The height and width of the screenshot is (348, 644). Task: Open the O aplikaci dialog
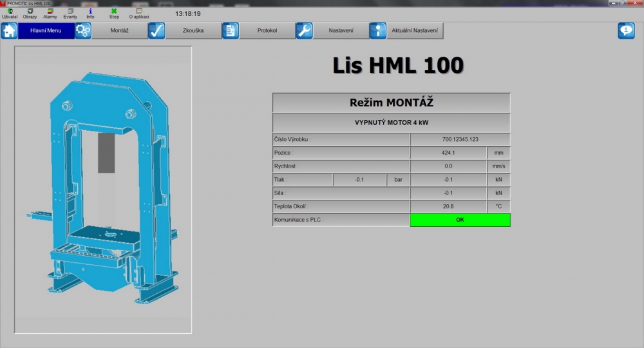[x=139, y=14]
